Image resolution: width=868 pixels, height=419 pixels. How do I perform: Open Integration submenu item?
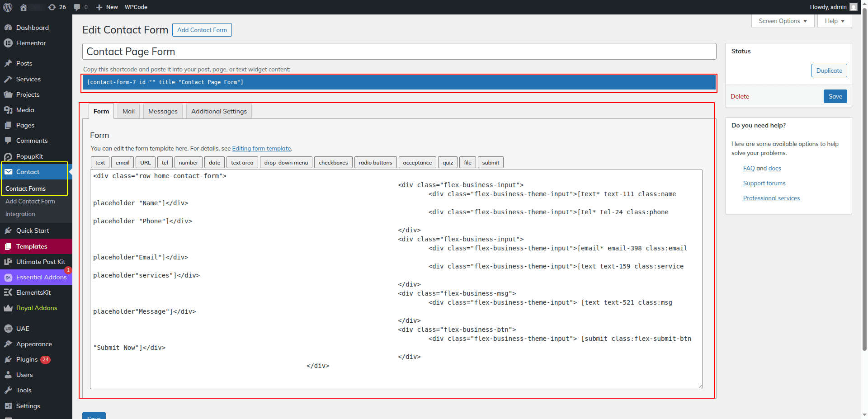[x=20, y=214]
